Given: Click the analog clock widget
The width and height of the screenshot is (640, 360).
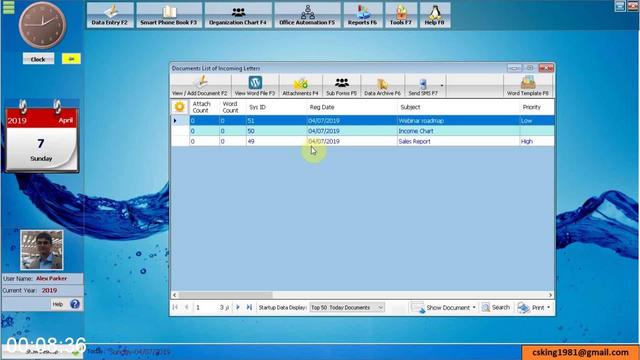Looking at the screenshot, I should tap(42, 25).
